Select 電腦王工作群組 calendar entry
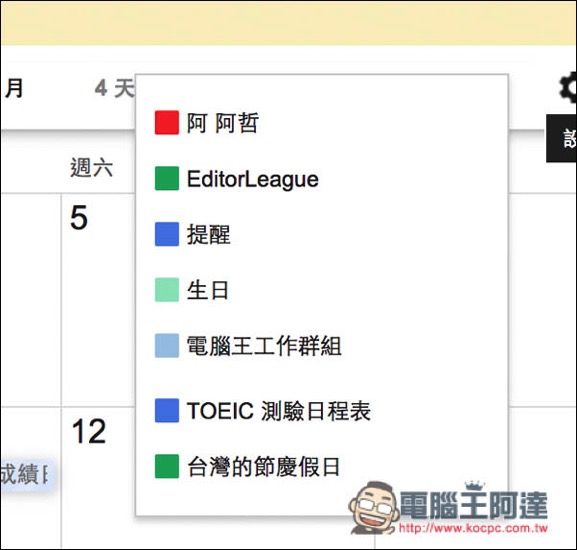This screenshot has height=550, width=577. point(264,346)
